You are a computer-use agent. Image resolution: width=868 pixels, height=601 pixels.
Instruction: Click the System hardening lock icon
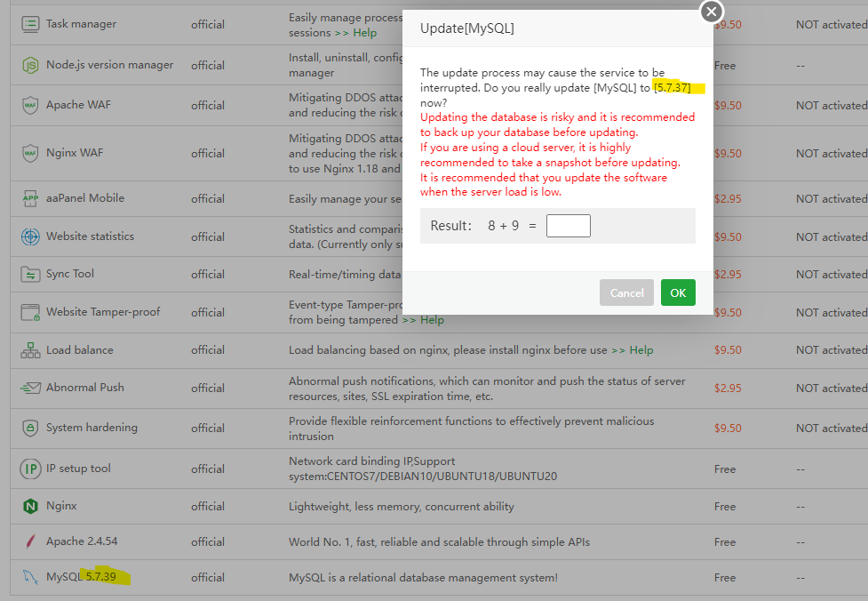(28, 428)
